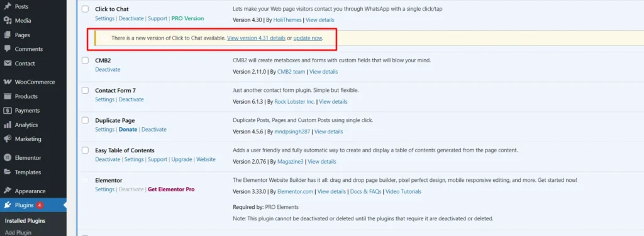Click the Magazine3 author link
The height and width of the screenshot is (236, 644).
(291, 162)
